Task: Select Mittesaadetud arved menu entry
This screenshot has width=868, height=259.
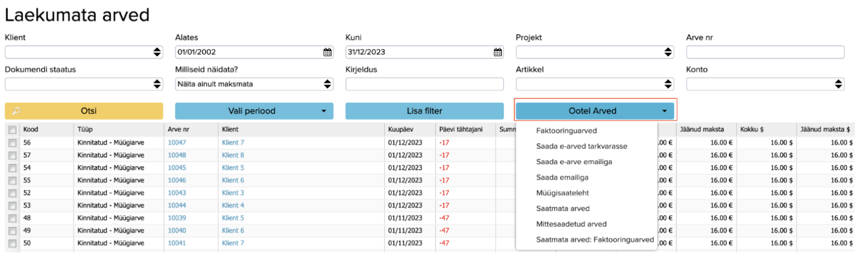Action: click(571, 224)
